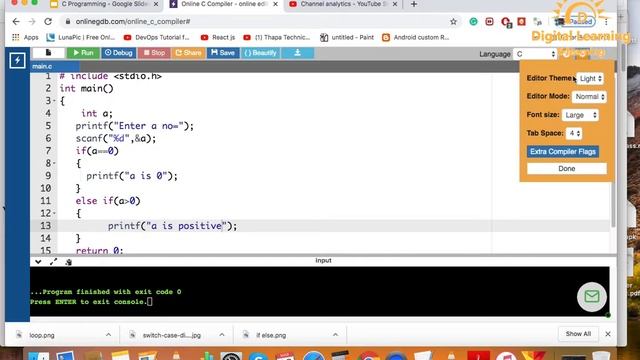Open if else.png download options chevron
Image resolution: width=640 pixels, height=360 pixels.
335,335
